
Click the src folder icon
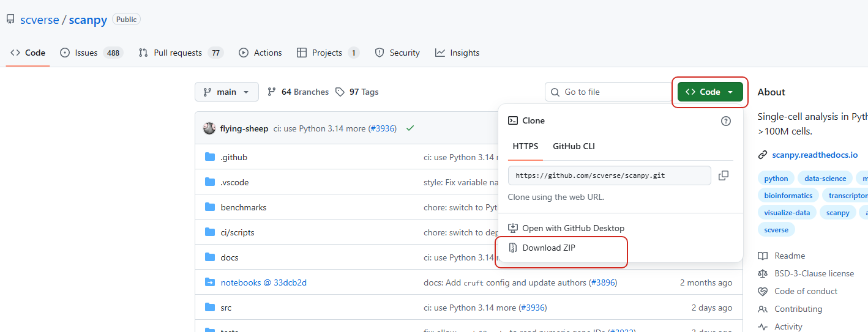pos(210,308)
